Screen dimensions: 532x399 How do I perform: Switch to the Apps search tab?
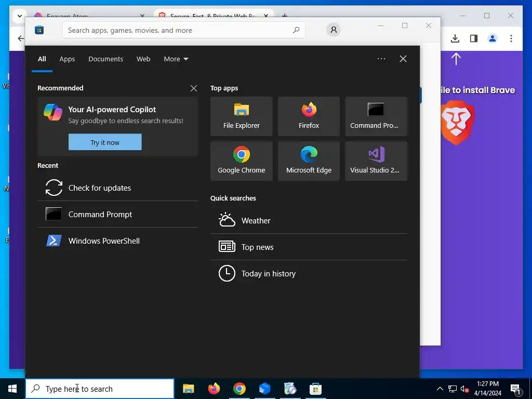coord(67,59)
